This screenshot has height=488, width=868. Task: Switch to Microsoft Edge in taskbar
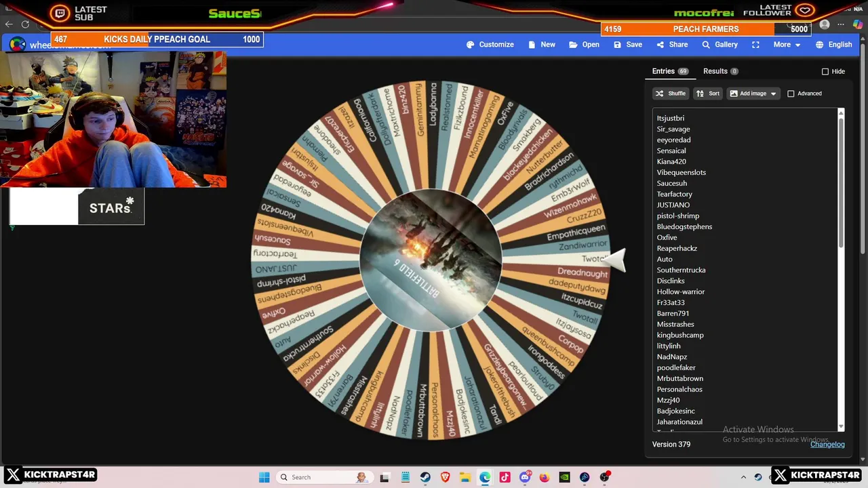click(x=485, y=477)
